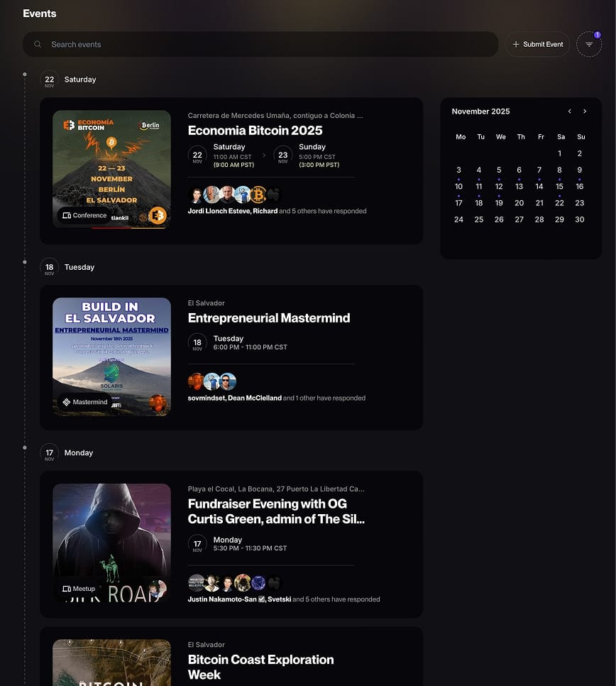Go to previous month in calendar

click(569, 111)
